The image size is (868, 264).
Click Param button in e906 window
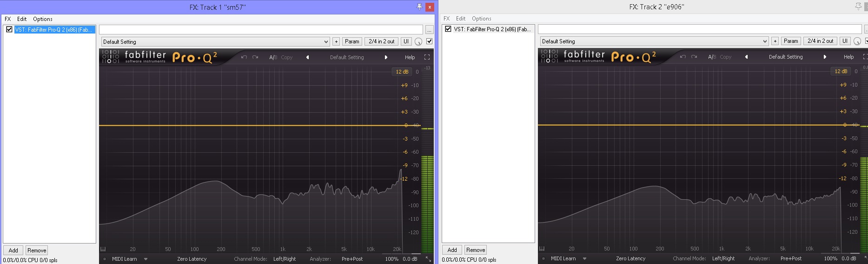[x=791, y=41]
